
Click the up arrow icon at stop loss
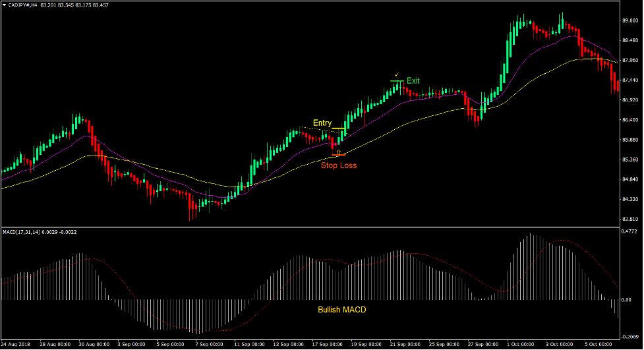(x=339, y=152)
